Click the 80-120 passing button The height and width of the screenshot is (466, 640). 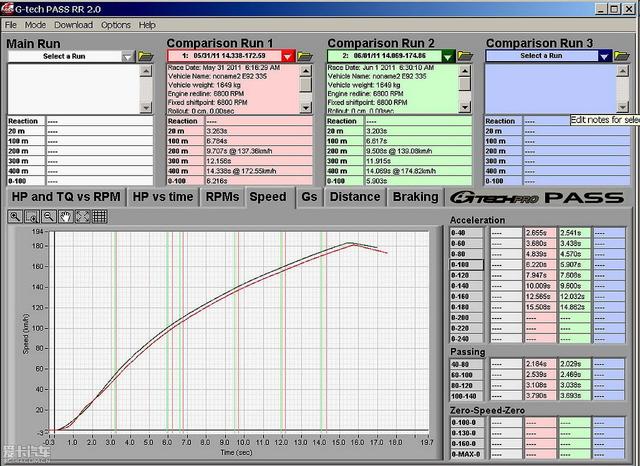click(x=466, y=385)
